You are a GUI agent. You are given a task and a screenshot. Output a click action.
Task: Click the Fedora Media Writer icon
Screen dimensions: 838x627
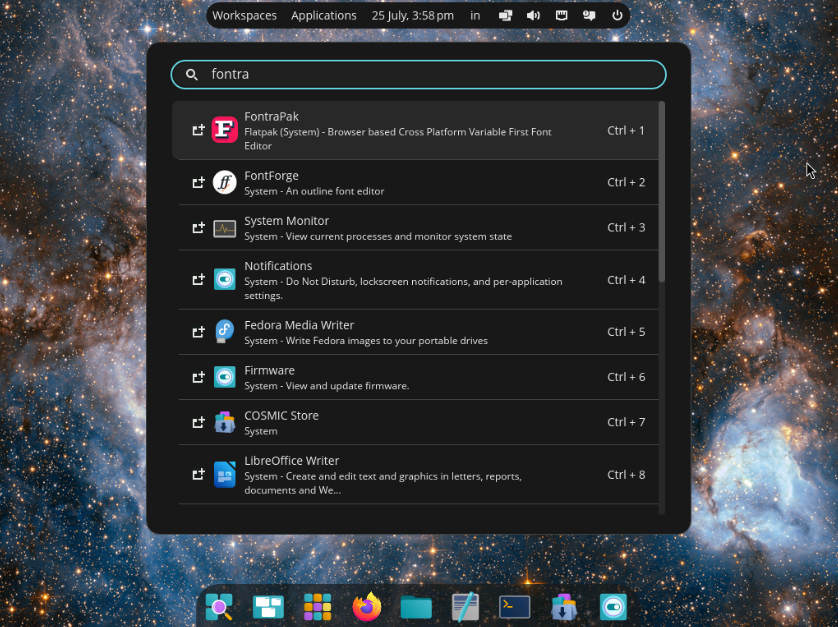click(x=224, y=331)
